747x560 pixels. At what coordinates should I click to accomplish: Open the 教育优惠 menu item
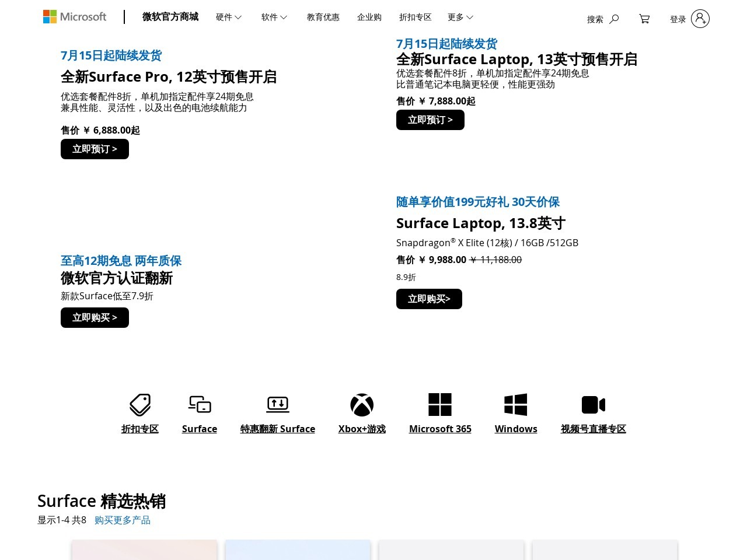pos(323,17)
